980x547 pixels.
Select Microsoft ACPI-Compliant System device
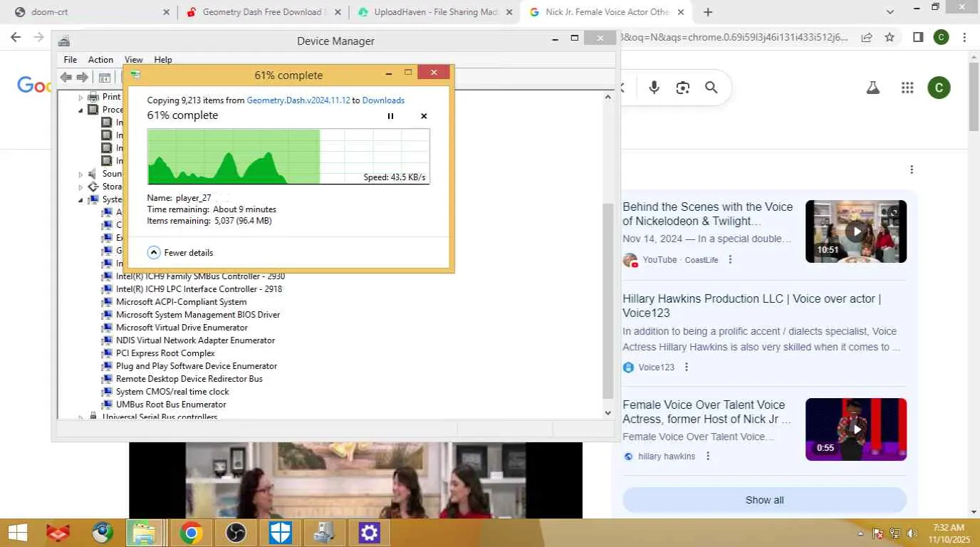(x=181, y=302)
